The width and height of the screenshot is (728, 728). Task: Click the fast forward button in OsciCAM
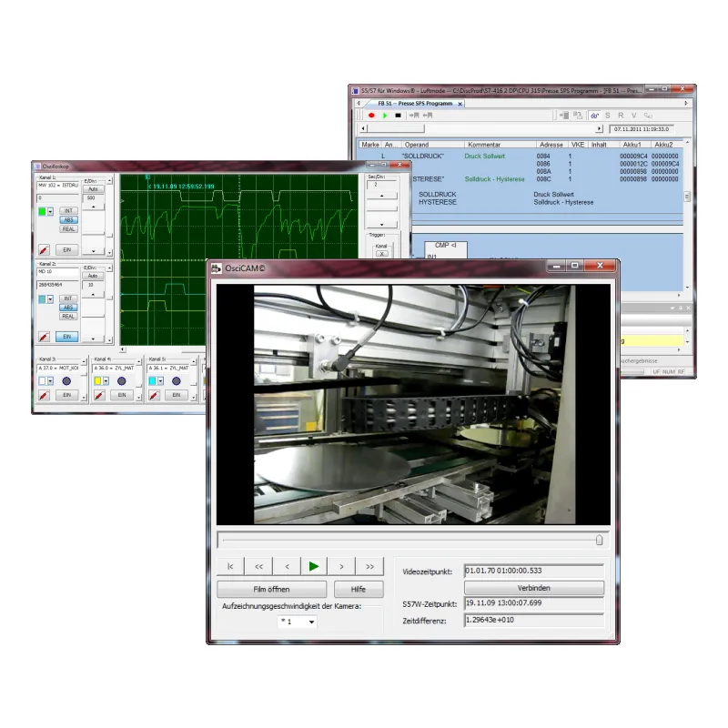369,566
